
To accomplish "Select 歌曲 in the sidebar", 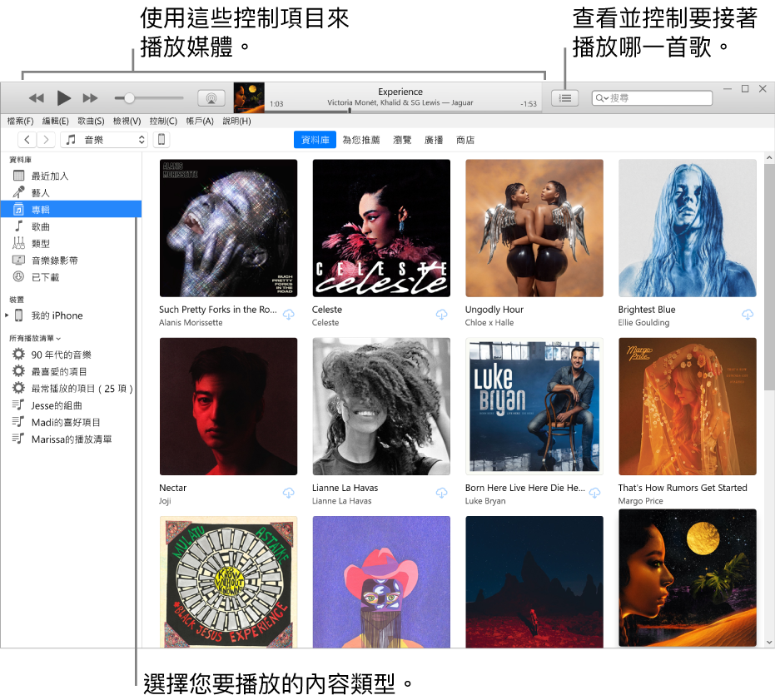I will pos(72,226).
